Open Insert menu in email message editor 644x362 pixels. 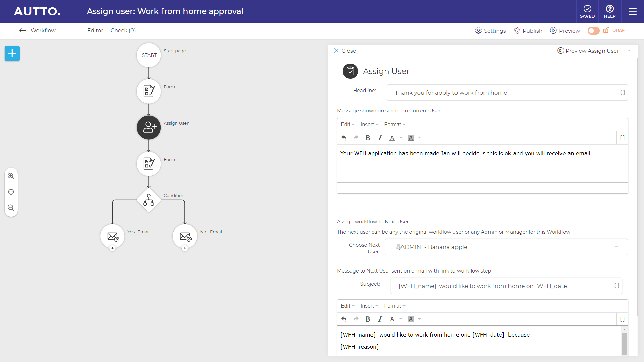(x=369, y=306)
